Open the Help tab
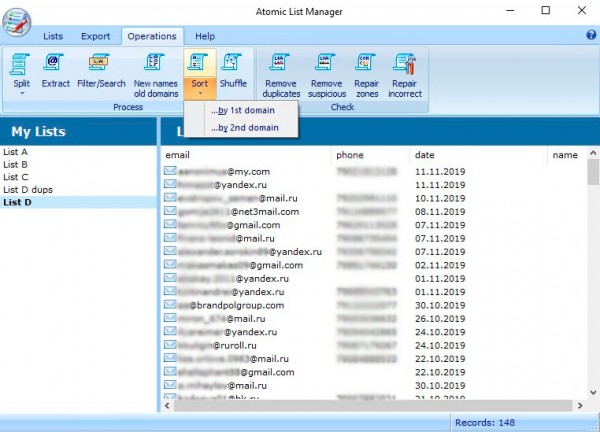The image size is (600, 432). point(205,36)
